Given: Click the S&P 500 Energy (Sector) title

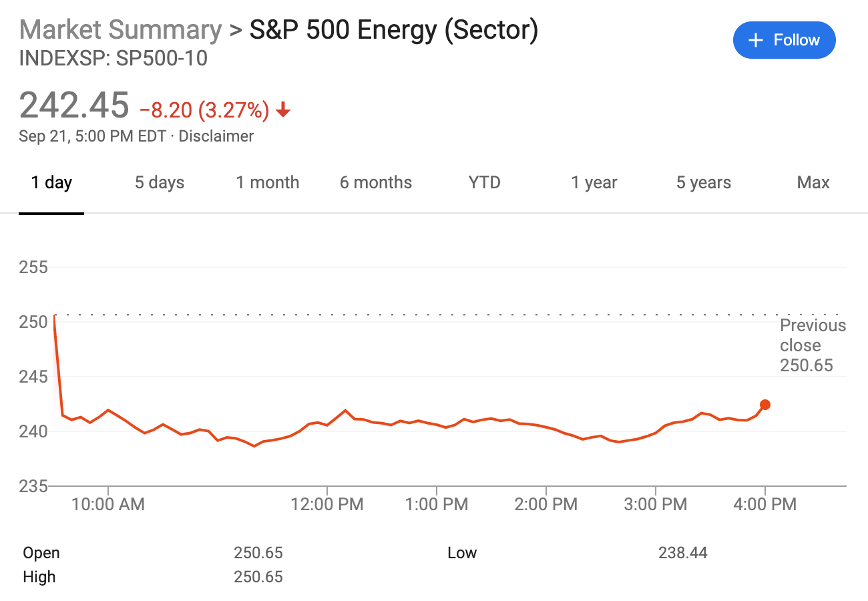Looking at the screenshot, I should coord(393,30).
